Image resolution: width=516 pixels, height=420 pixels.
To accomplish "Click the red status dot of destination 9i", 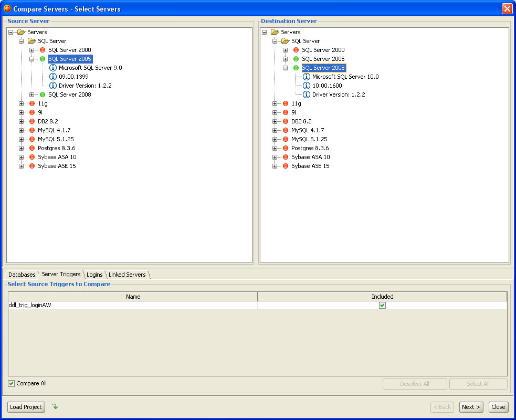I will [x=286, y=112].
